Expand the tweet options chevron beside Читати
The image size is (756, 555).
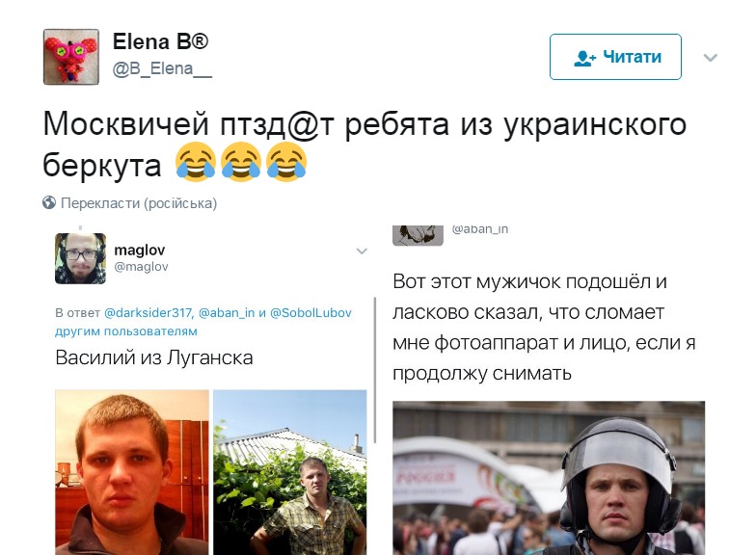710,58
